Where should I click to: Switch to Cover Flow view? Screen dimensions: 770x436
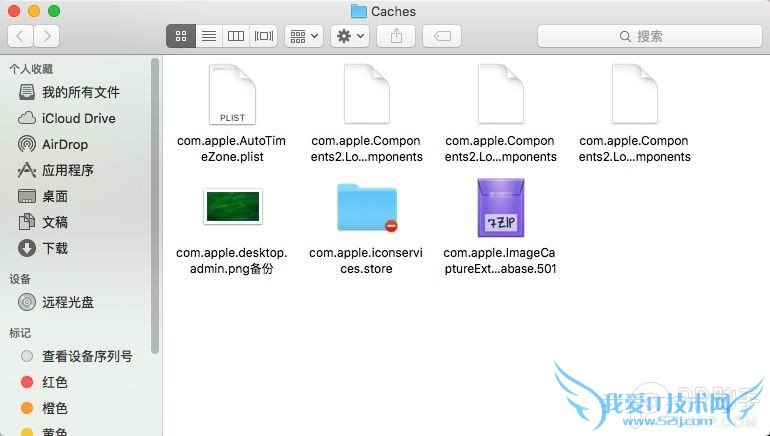264,36
